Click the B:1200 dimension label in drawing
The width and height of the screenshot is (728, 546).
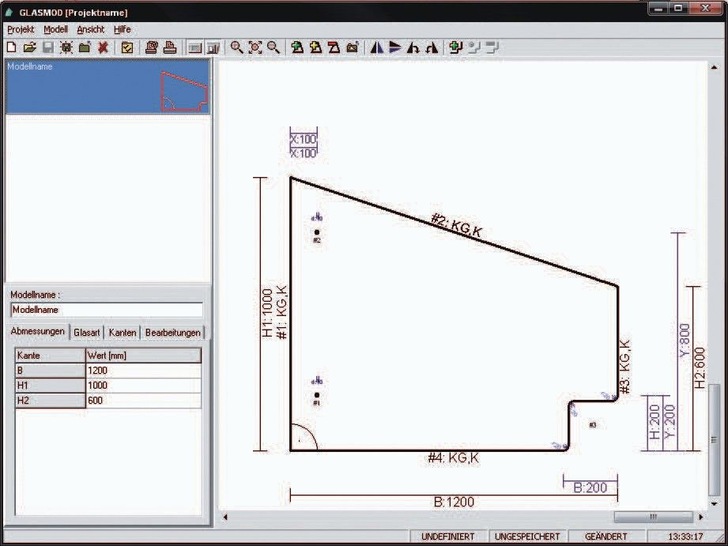coord(454,502)
